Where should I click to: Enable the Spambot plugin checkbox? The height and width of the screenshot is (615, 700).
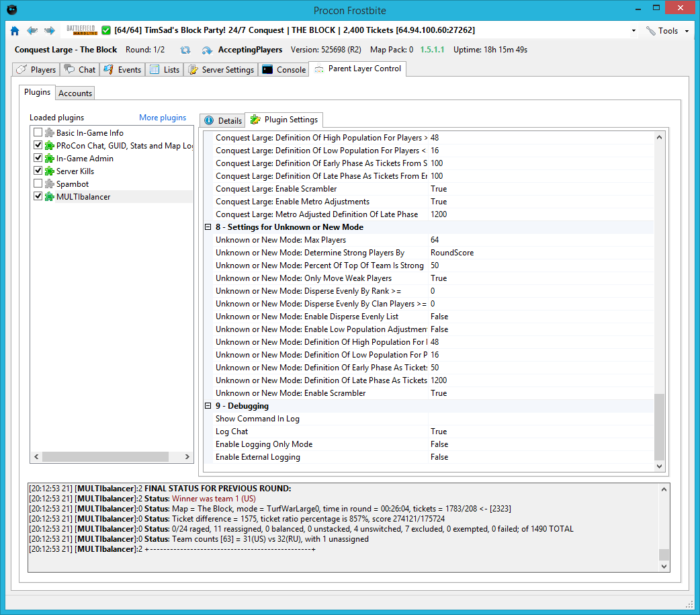pyautogui.click(x=38, y=184)
